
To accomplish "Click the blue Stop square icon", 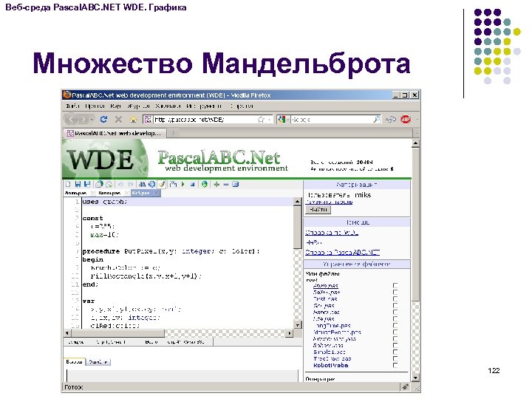I will [192, 184].
